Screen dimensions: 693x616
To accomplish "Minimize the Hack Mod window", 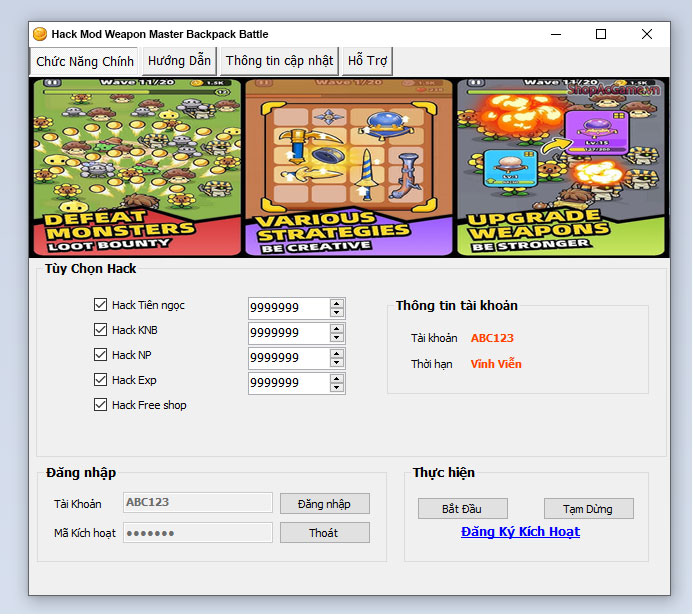I will 556,34.
